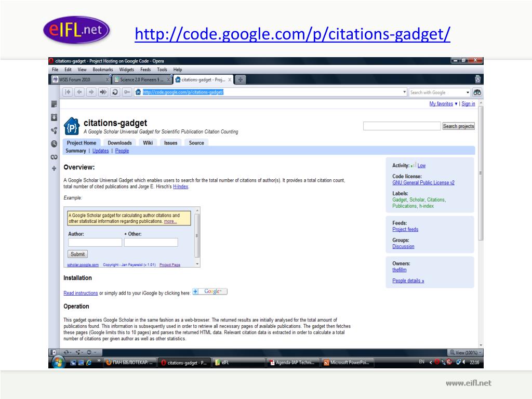Click the Other author input field
This screenshot has width=532, height=399.
click(151, 242)
